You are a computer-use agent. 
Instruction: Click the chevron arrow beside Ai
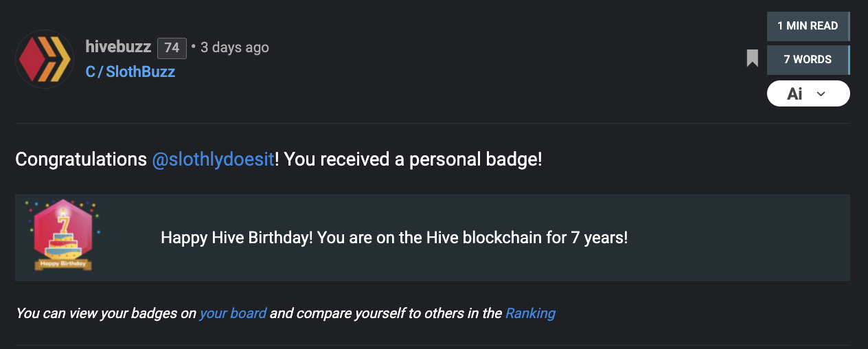point(821,94)
